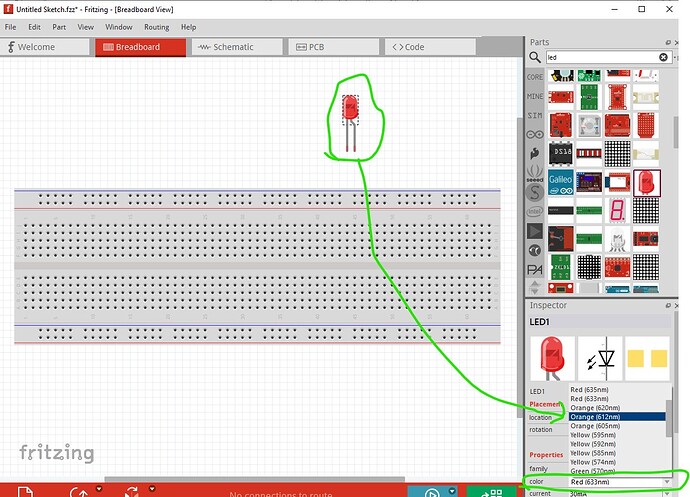Image resolution: width=690 pixels, height=497 pixels.
Task: Switch to the Code tab
Action: pos(430,47)
